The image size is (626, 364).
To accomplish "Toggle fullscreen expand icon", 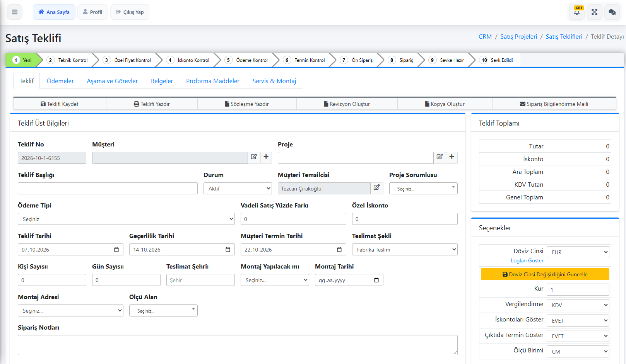I will pos(594,12).
